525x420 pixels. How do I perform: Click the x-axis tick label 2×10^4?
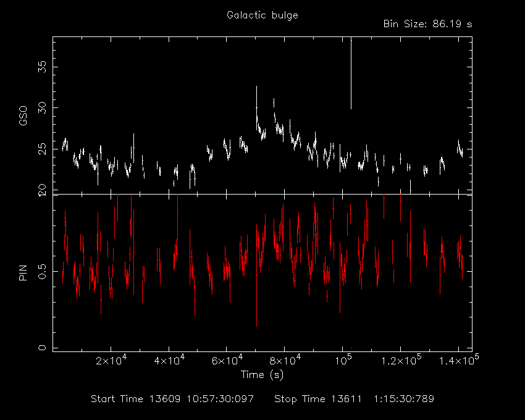pos(111,359)
